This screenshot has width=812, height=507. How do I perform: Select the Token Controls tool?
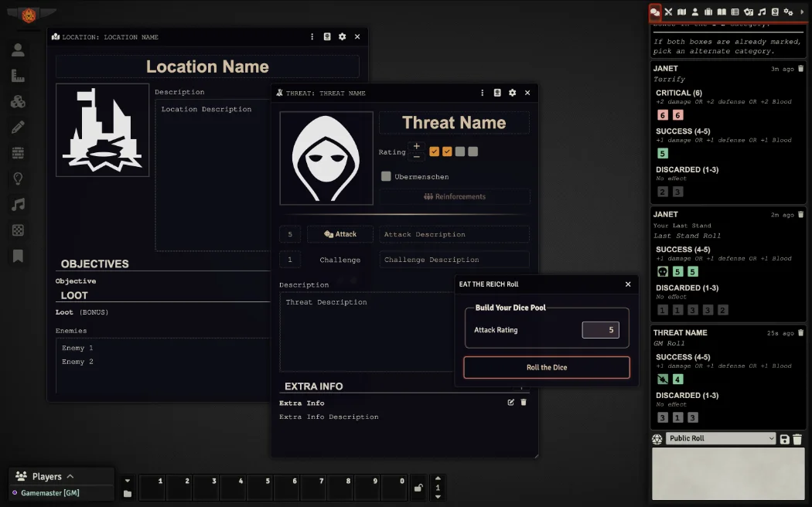pos(18,49)
